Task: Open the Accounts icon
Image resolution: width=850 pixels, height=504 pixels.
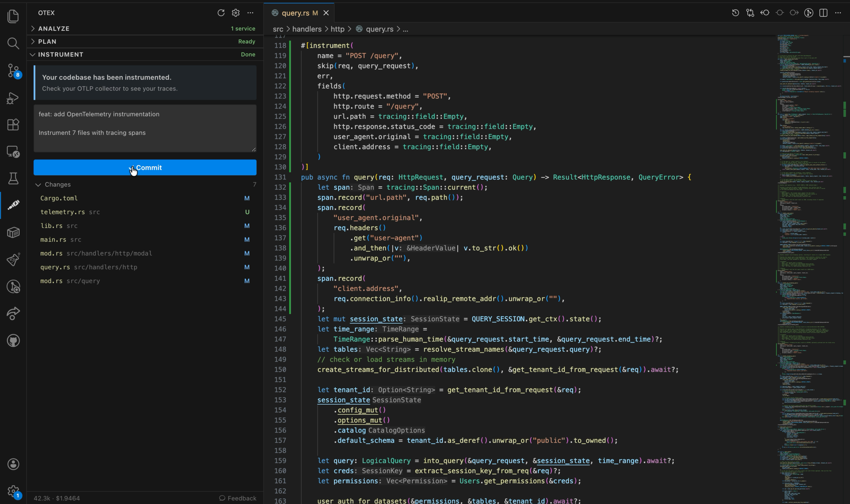Action: point(13,464)
